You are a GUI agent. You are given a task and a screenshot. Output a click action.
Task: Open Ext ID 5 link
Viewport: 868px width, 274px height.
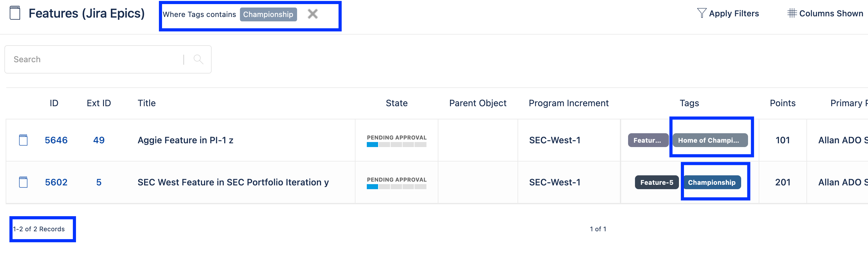(x=99, y=182)
